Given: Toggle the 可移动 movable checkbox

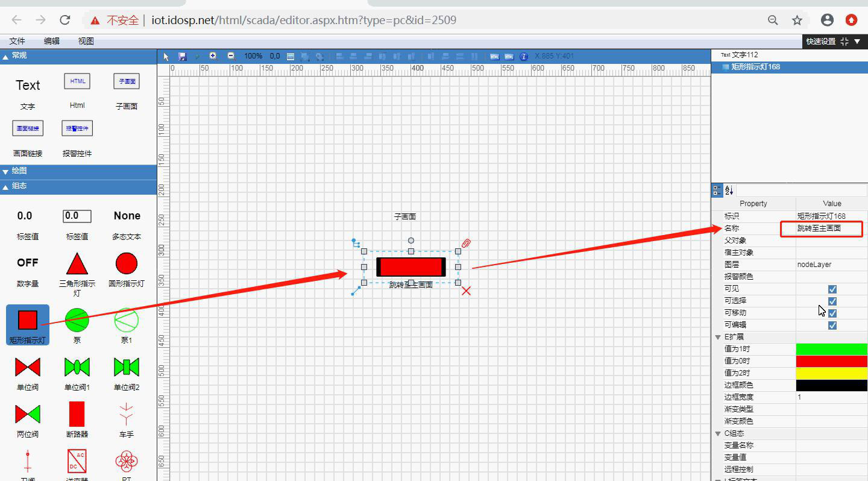Looking at the screenshot, I should coord(832,313).
